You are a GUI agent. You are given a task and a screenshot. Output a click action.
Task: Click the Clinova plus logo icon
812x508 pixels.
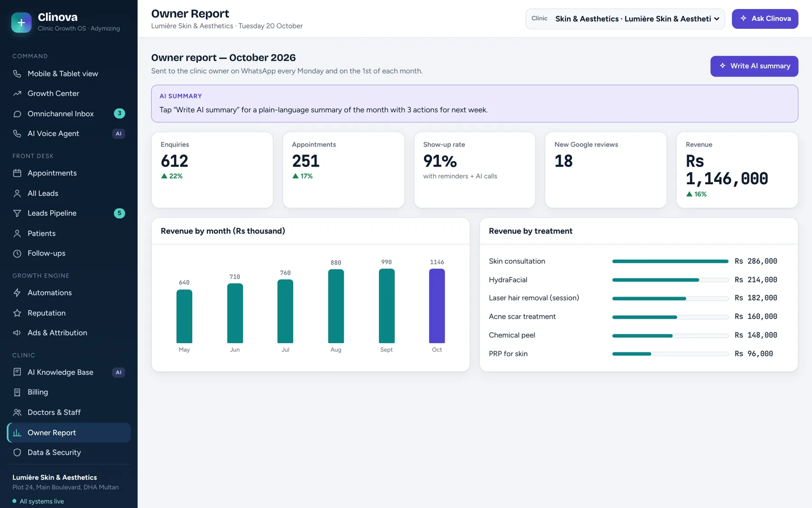[21, 23]
